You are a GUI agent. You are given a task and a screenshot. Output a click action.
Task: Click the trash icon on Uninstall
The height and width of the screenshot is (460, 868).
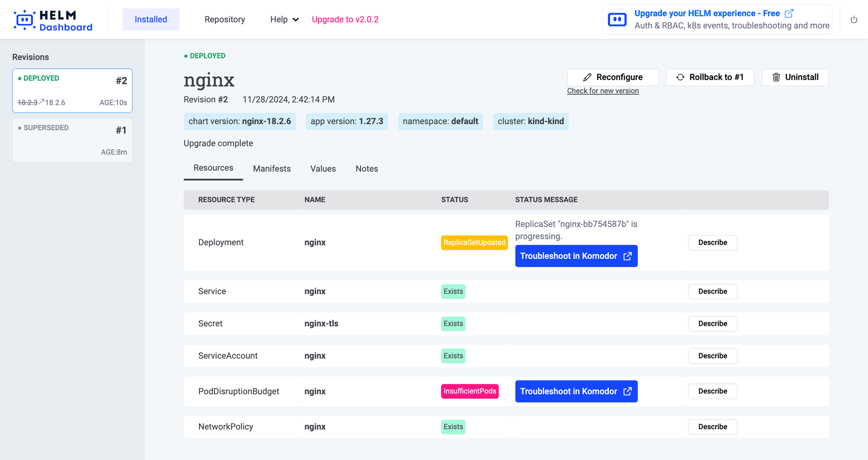click(x=776, y=77)
